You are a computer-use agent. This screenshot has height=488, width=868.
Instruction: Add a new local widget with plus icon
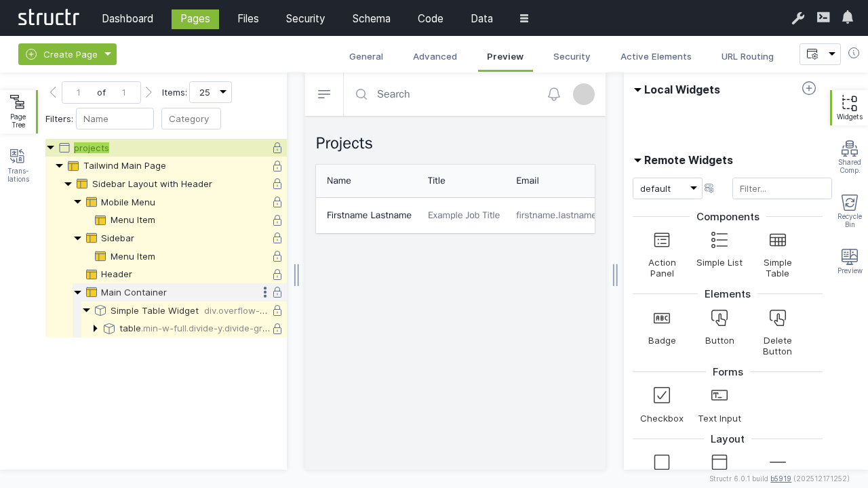[x=809, y=88]
